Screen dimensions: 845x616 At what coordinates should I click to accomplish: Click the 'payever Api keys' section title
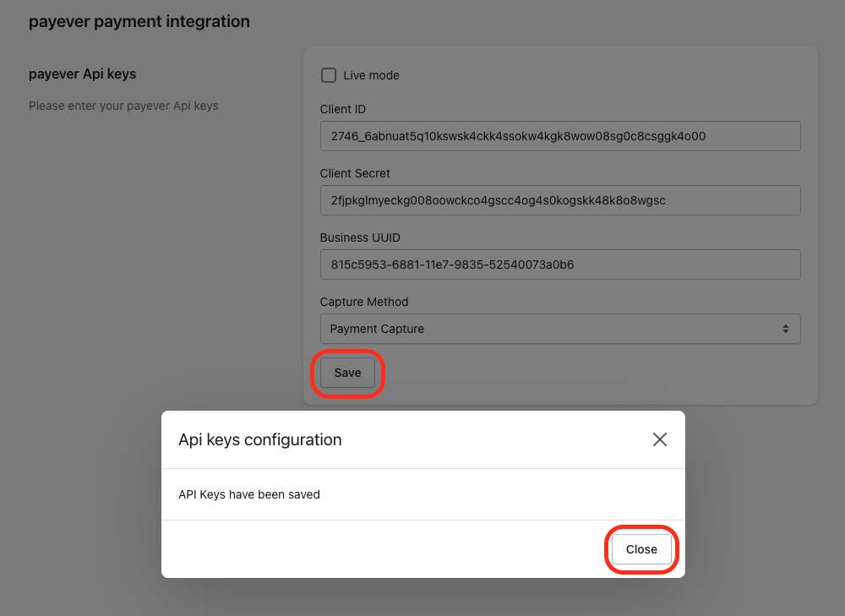point(83,74)
